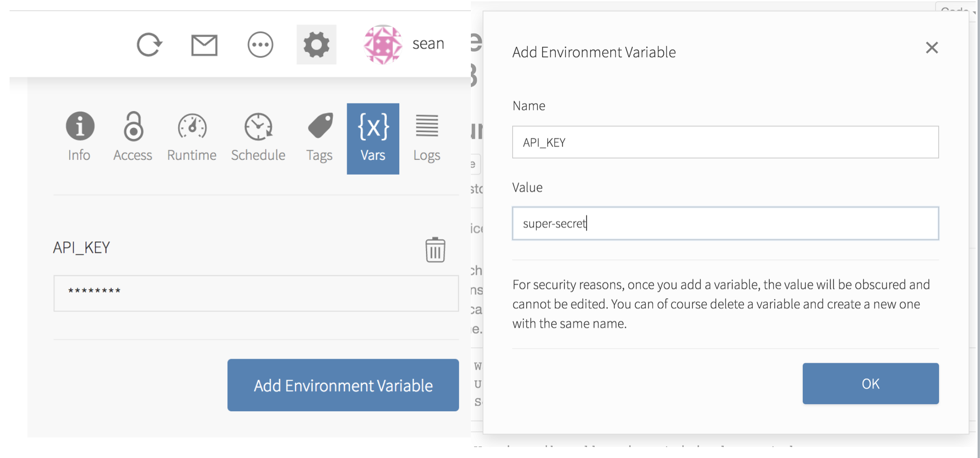Viewport: 980px width, 458px height.
Task: Select the Info panel icon
Action: pos(79,136)
